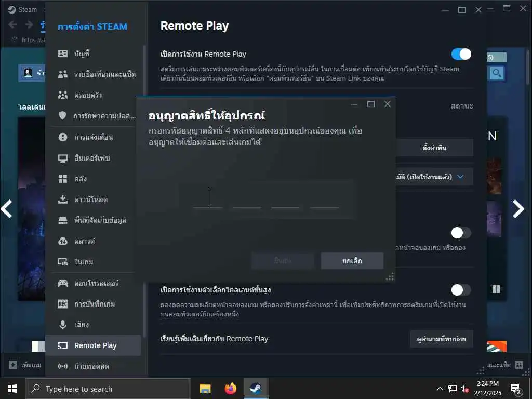
Task: Click the เพิ่มเกม add game link
Action: (31, 365)
